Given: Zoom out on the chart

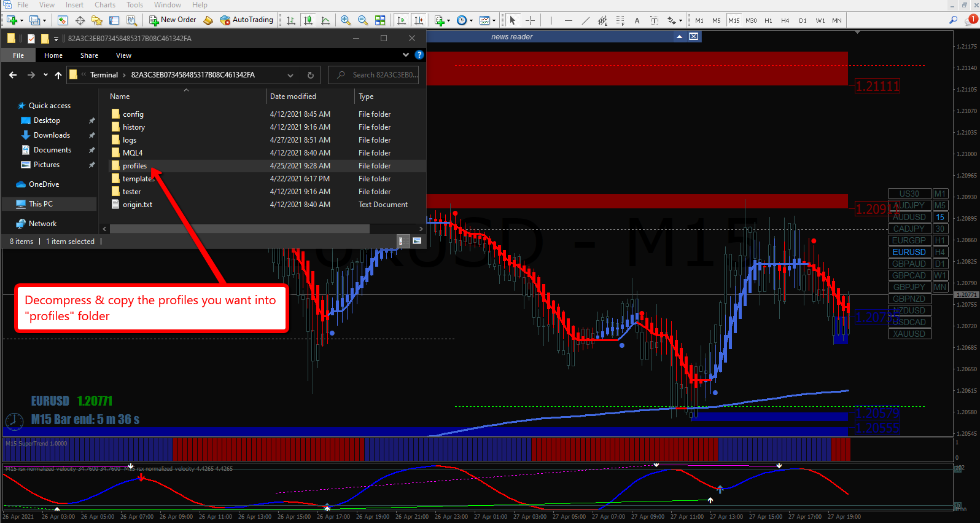Looking at the screenshot, I should pos(363,20).
